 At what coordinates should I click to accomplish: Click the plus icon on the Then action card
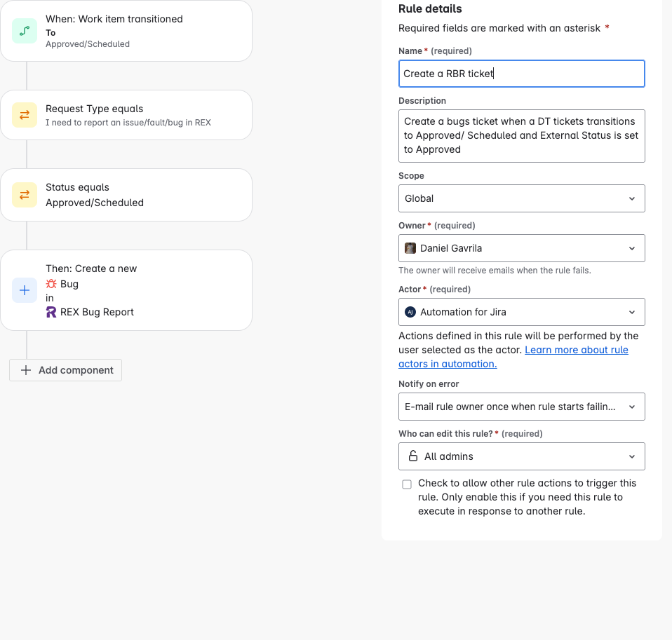click(x=25, y=290)
